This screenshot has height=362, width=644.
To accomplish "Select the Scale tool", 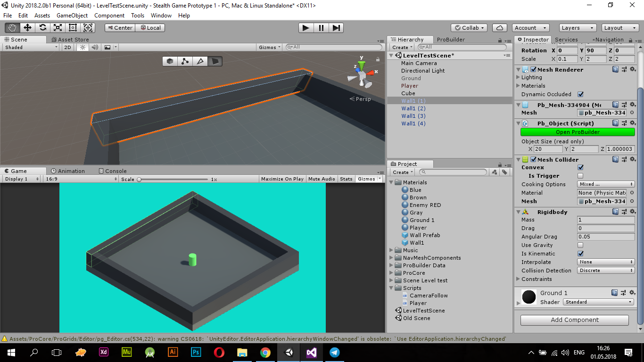I will tap(58, 28).
